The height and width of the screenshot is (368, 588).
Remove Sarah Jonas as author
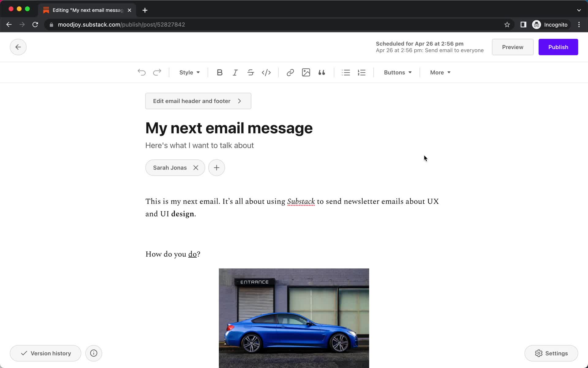coord(196,168)
